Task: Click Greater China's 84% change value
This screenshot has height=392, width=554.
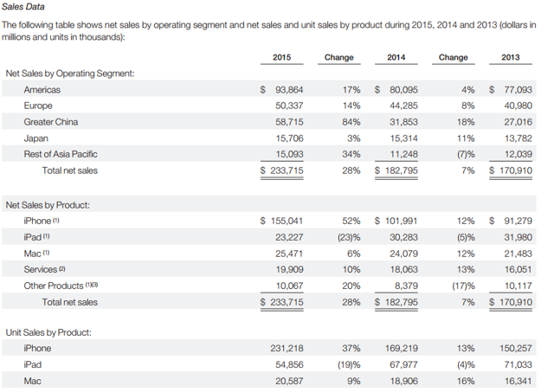Action: pos(351,122)
